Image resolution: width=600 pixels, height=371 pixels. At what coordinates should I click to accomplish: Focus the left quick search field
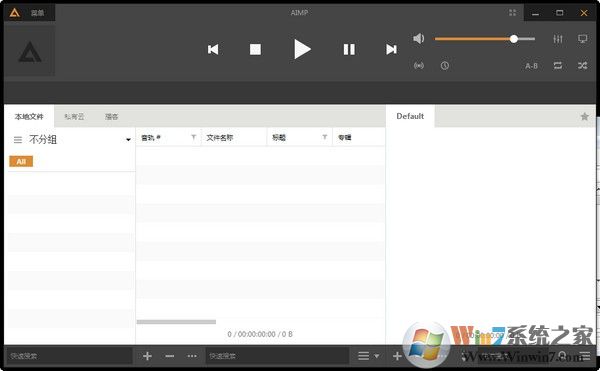pos(69,356)
